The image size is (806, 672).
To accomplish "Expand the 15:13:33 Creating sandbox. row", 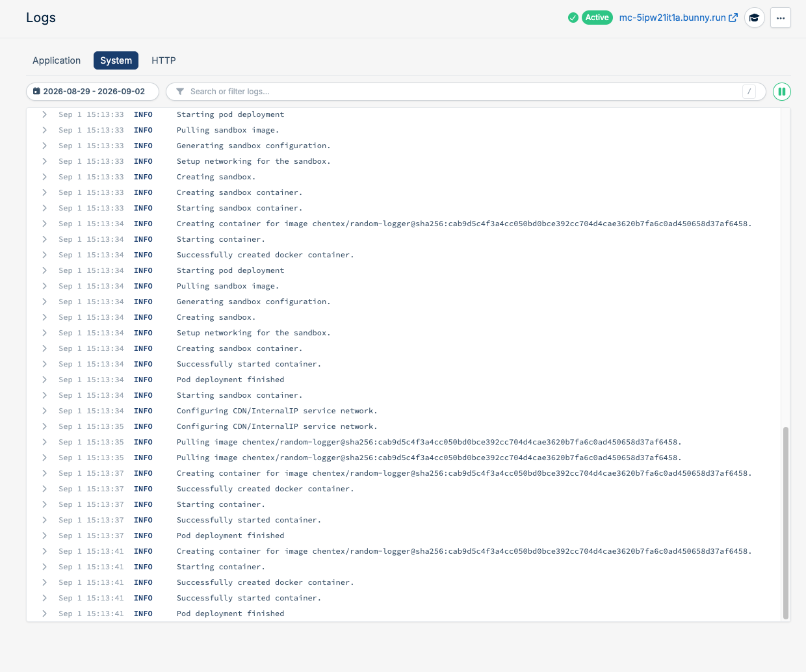I will coord(44,177).
